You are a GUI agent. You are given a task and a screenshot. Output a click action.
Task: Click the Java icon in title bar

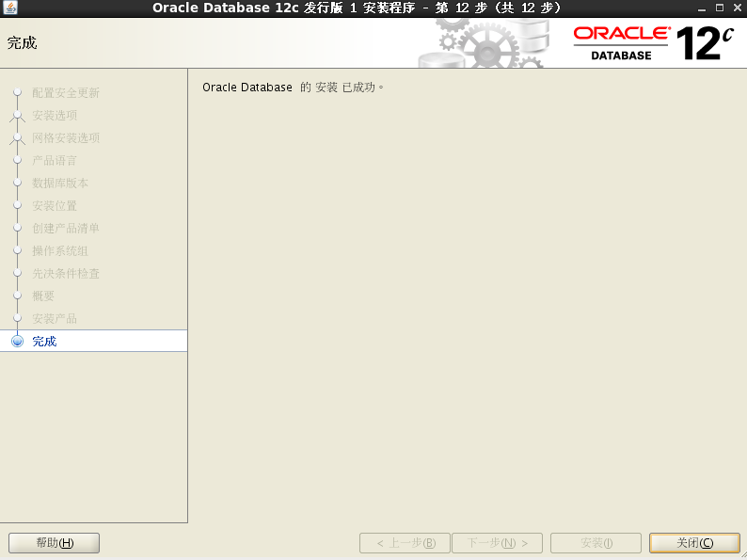coord(10,8)
